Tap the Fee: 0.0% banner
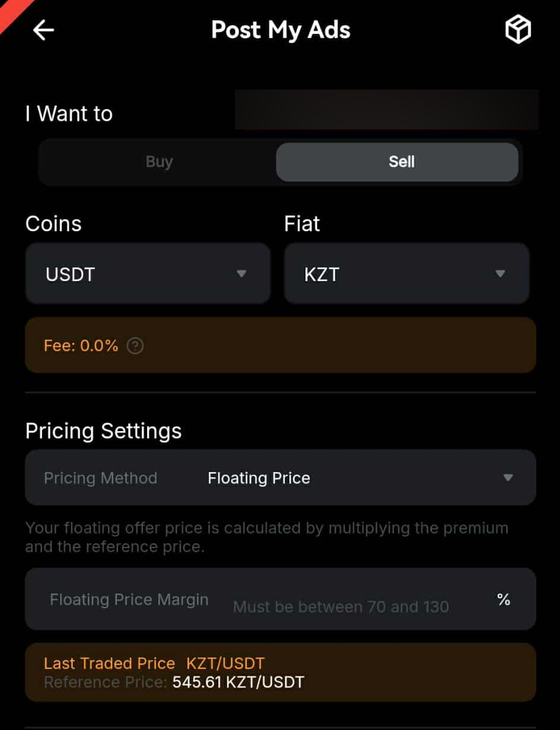Screen dimensions: 560x730 [280, 345]
